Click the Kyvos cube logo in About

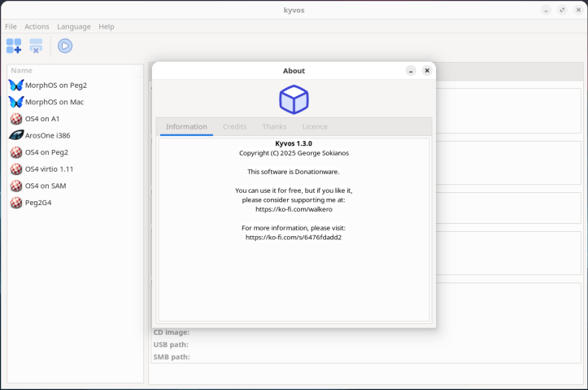pos(294,99)
